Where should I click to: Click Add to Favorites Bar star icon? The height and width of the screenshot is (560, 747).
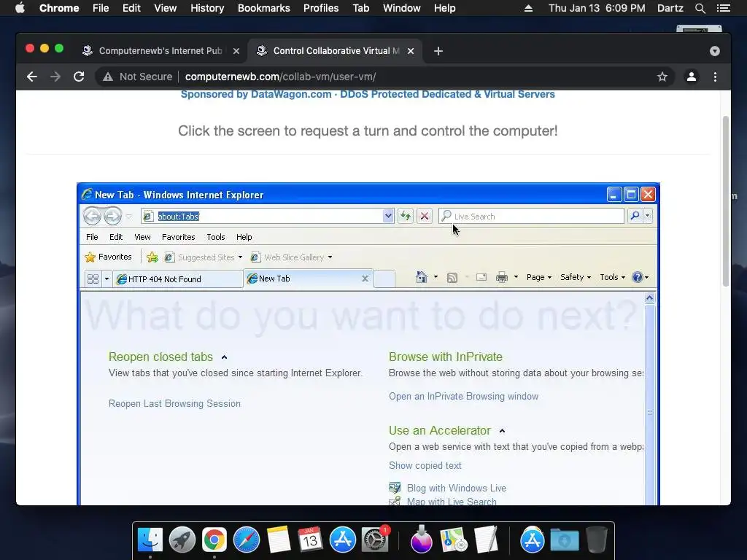(152, 257)
